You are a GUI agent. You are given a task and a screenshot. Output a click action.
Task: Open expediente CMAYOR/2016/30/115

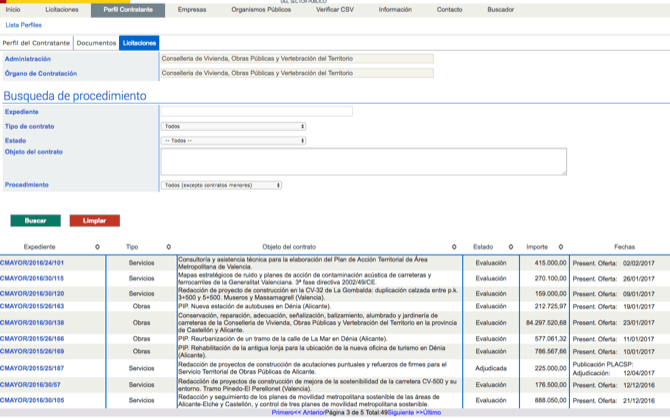coord(32,278)
